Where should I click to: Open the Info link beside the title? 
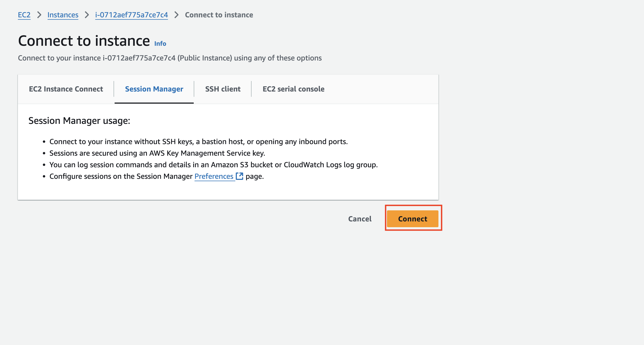coord(160,44)
